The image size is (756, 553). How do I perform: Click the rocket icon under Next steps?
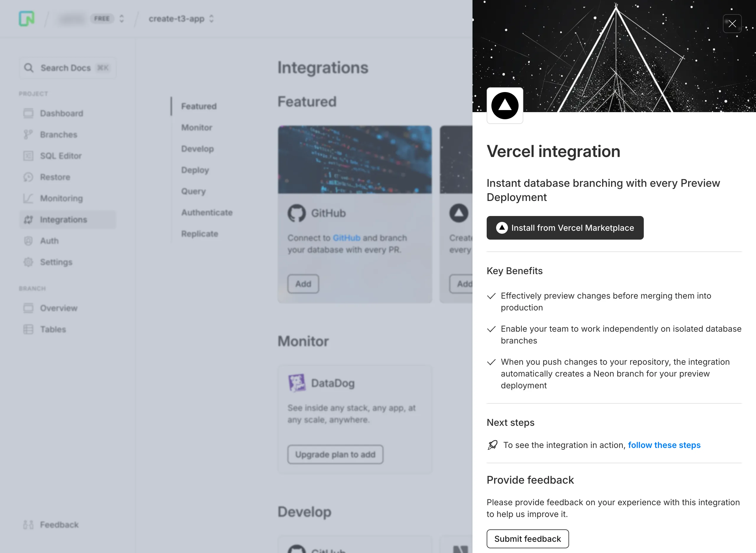[x=492, y=445]
